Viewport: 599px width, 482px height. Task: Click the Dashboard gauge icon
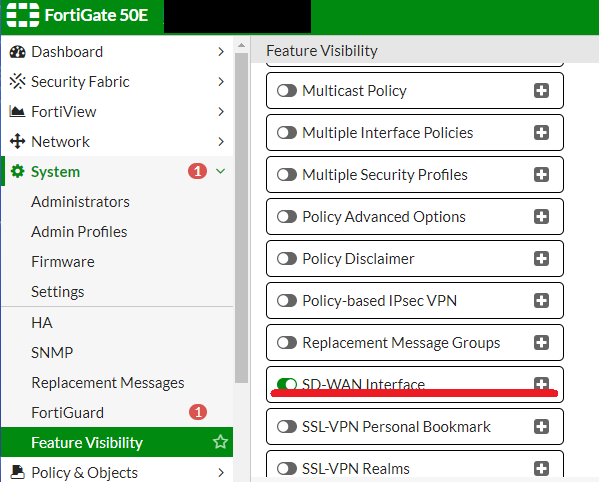coord(17,52)
